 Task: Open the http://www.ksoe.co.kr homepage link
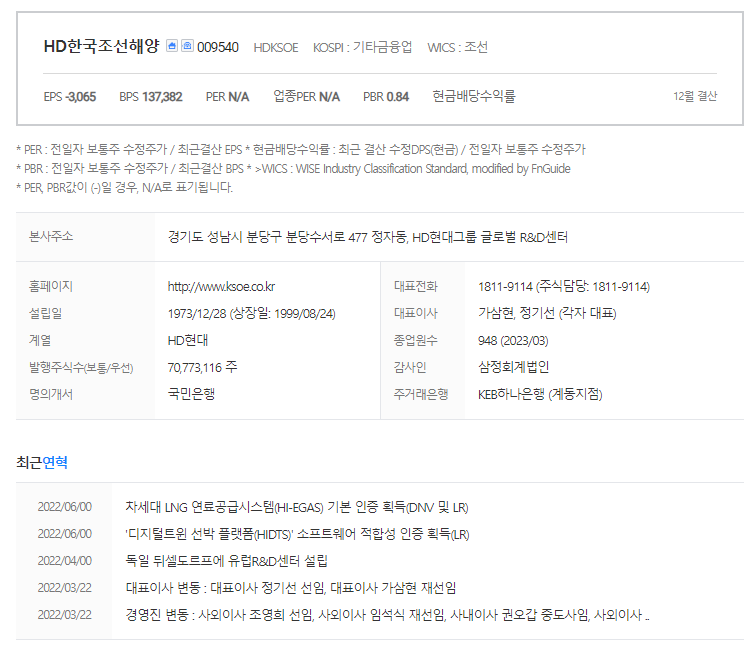tap(221, 287)
